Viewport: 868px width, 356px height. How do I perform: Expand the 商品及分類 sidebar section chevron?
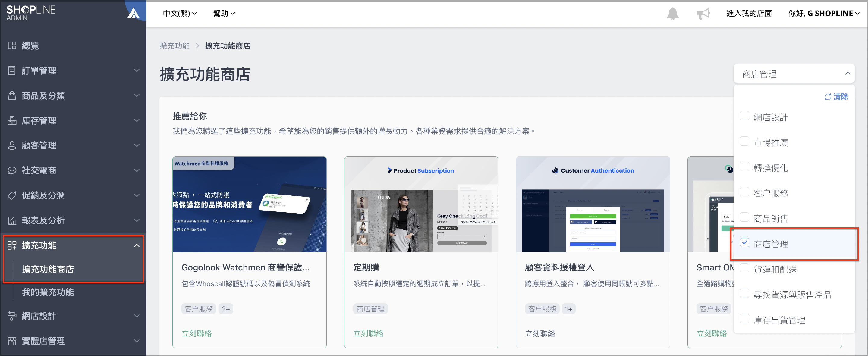point(137,95)
